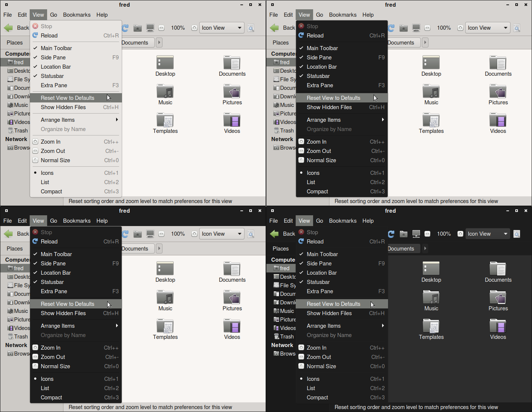Image resolution: width=532 pixels, height=412 pixels.
Task: Open the Help menu in bottom-right window
Action: click(368, 221)
